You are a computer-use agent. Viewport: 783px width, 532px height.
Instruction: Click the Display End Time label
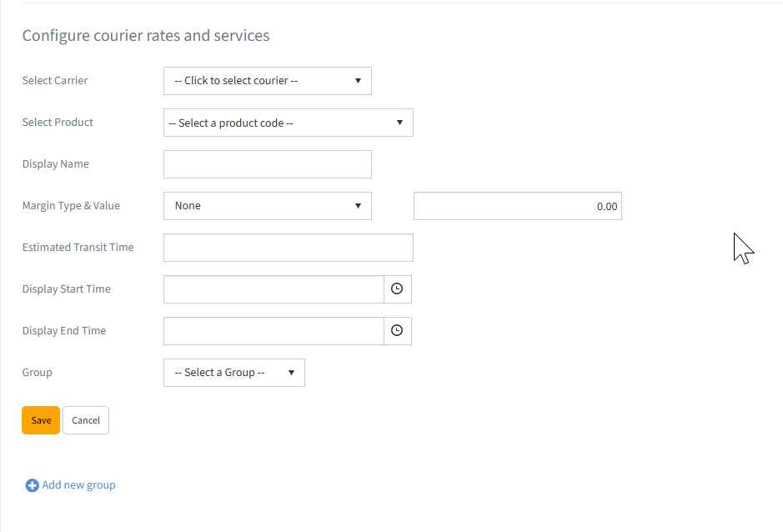click(x=64, y=331)
